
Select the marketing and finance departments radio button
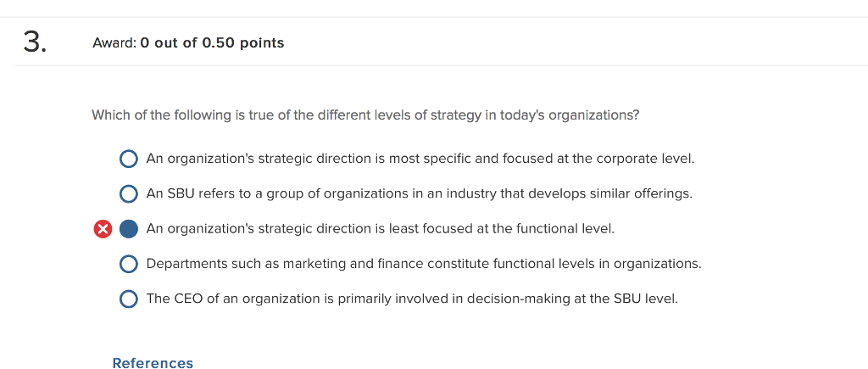tap(128, 264)
